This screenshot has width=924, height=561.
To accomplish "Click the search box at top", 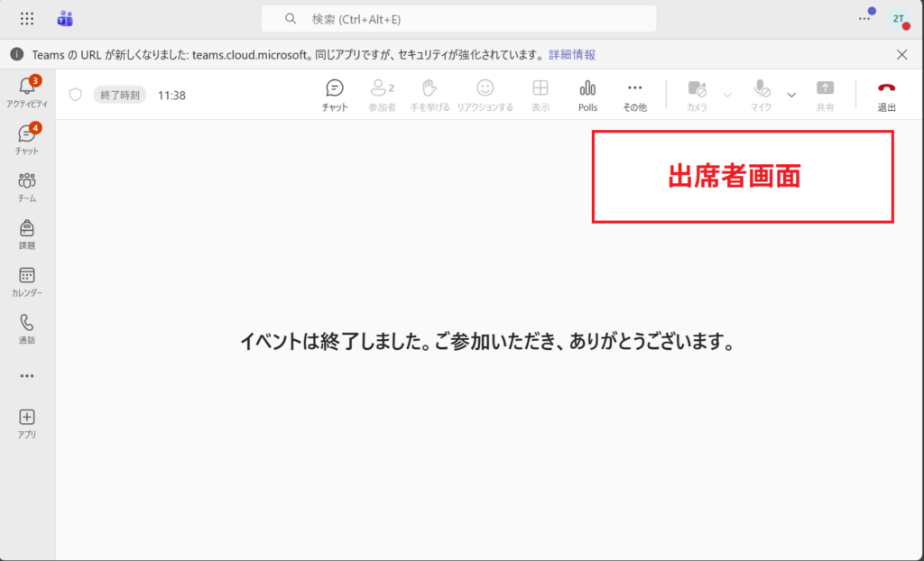I will (458, 19).
